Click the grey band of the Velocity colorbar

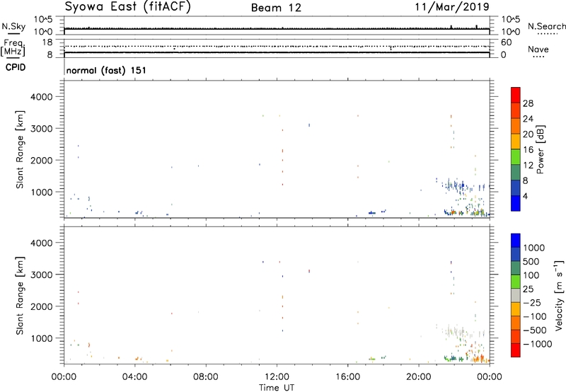(515, 296)
